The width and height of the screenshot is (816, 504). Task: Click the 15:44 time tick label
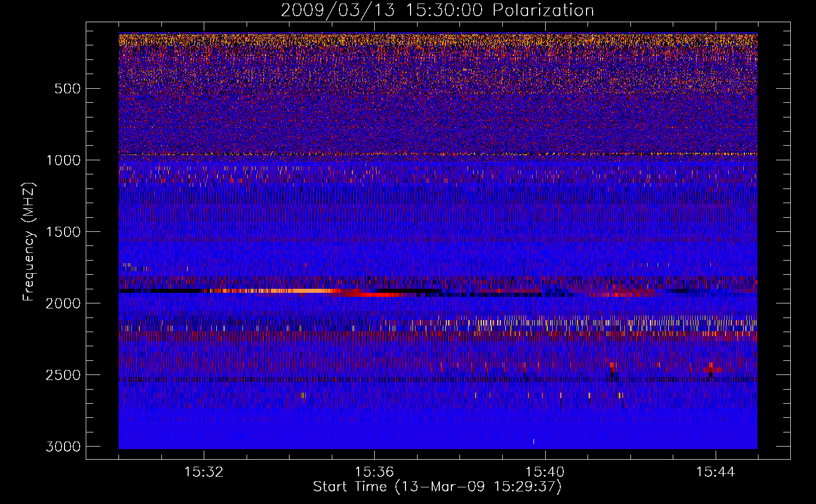716,472
